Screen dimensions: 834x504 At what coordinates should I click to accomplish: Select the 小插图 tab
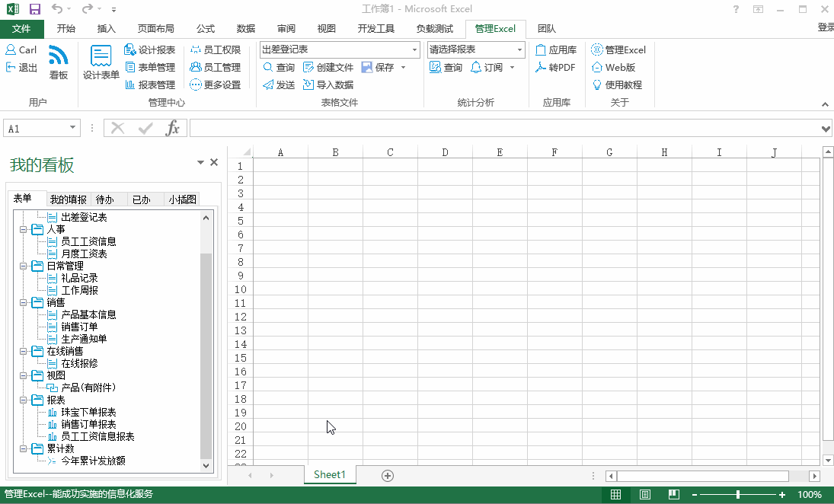point(183,199)
